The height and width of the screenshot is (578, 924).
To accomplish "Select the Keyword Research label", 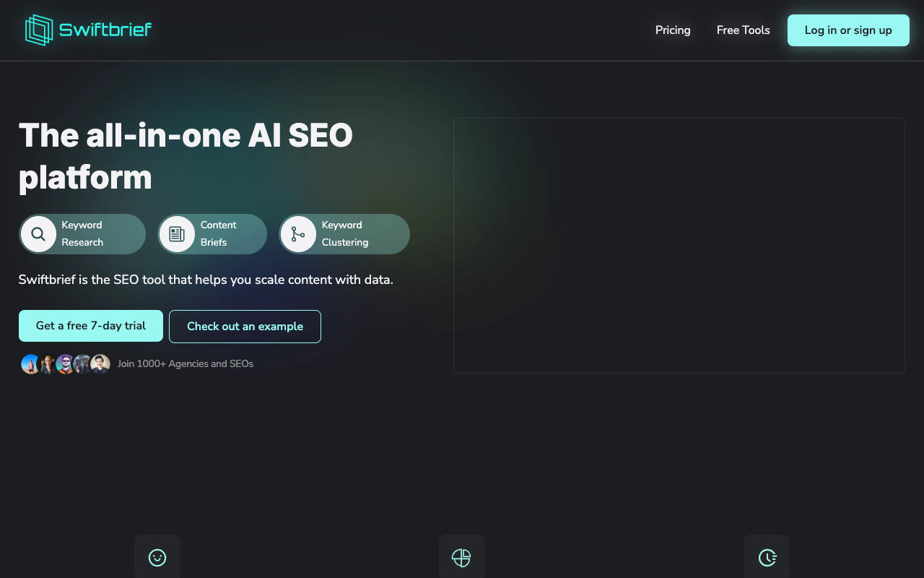I will tap(82, 233).
